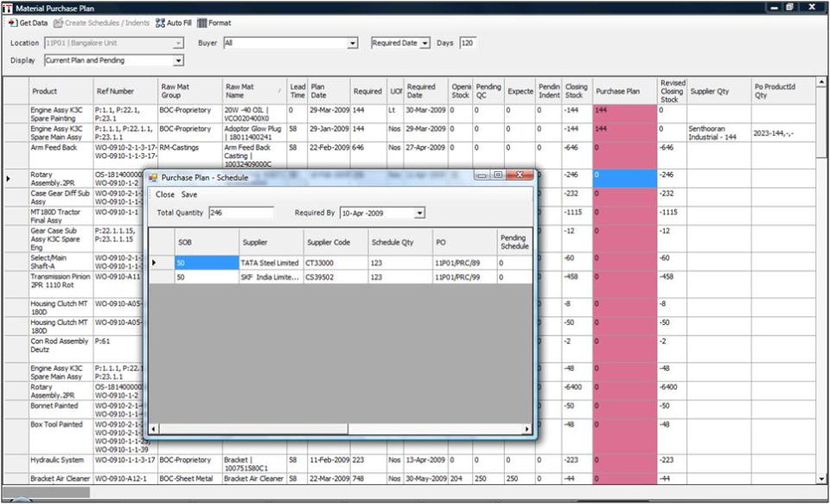The image size is (830, 504).
Task: Click the Format toolbar icon
Action: click(201, 22)
